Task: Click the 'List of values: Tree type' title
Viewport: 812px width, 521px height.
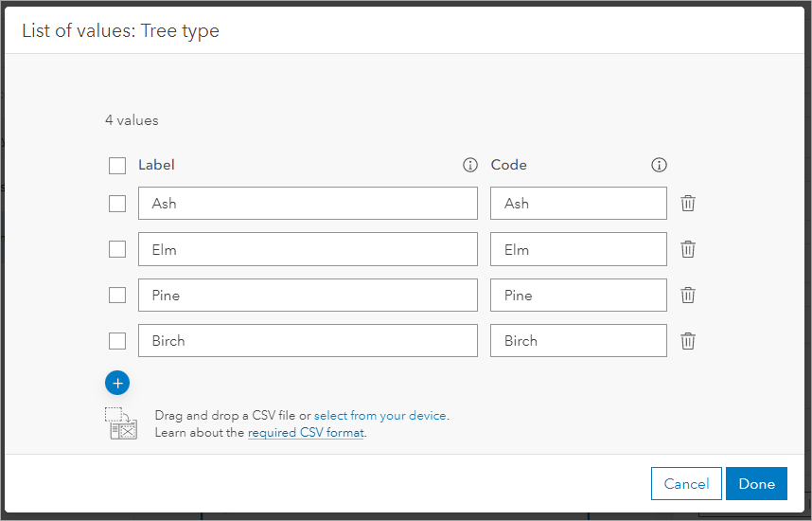Action: pos(120,31)
